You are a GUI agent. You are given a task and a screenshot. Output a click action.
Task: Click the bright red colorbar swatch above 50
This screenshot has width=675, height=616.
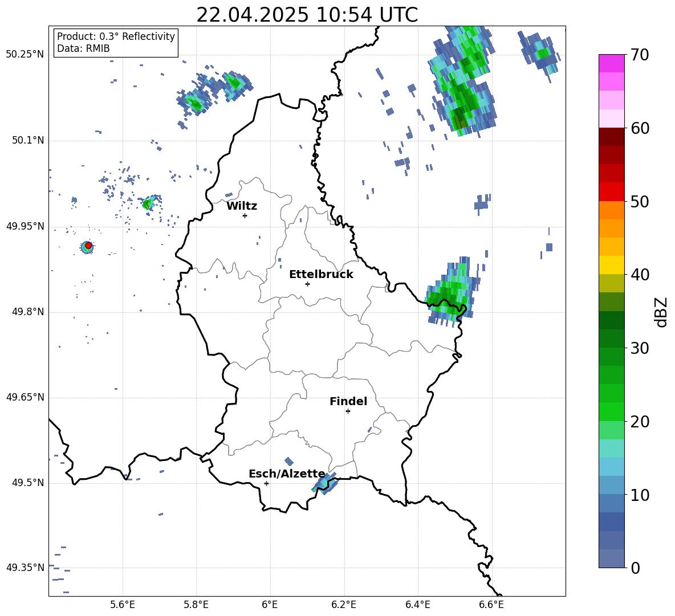[x=611, y=191]
